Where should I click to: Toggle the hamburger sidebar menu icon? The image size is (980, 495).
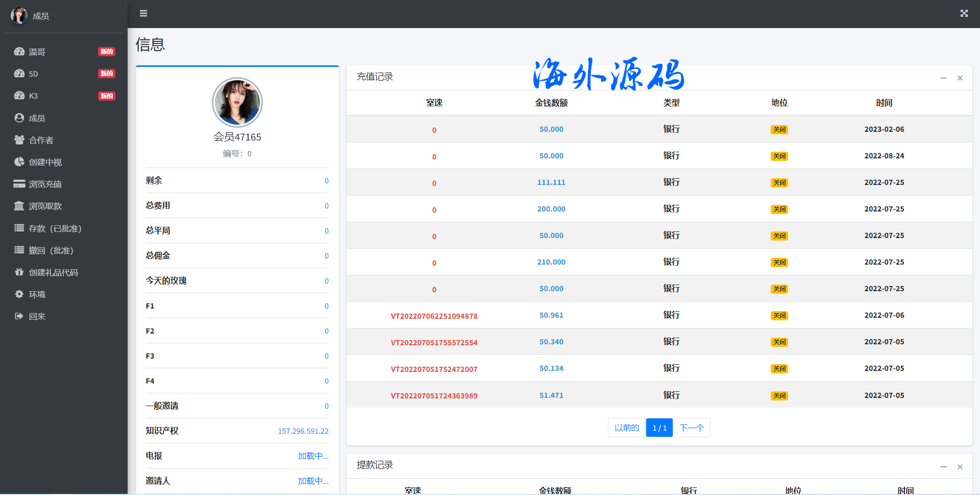tap(143, 13)
